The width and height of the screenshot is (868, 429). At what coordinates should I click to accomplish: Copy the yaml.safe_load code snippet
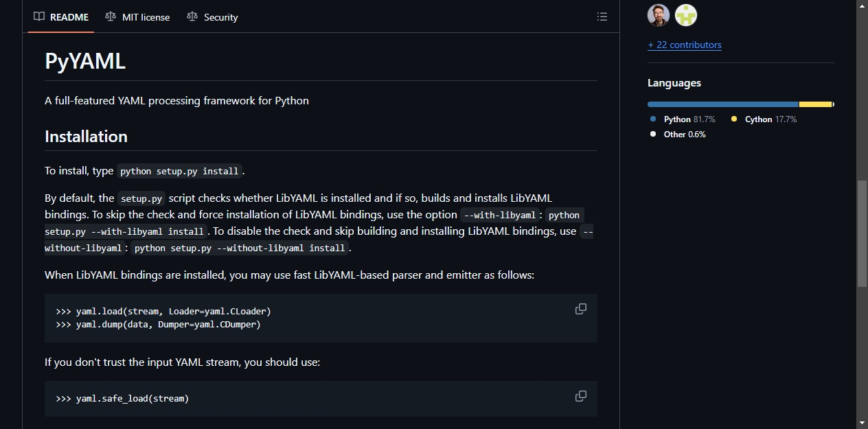point(581,396)
